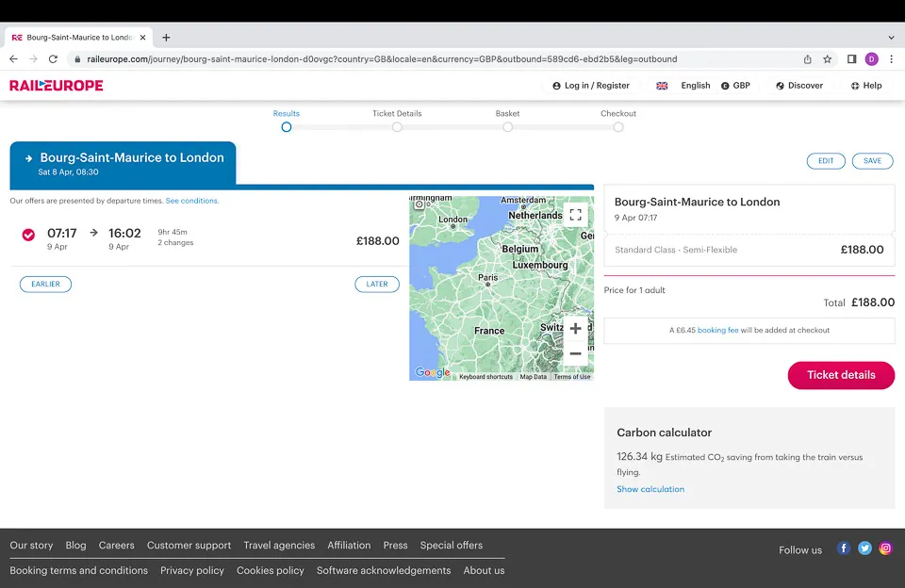Open the Blog footer link
The width and height of the screenshot is (905, 588).
point(75,546)
